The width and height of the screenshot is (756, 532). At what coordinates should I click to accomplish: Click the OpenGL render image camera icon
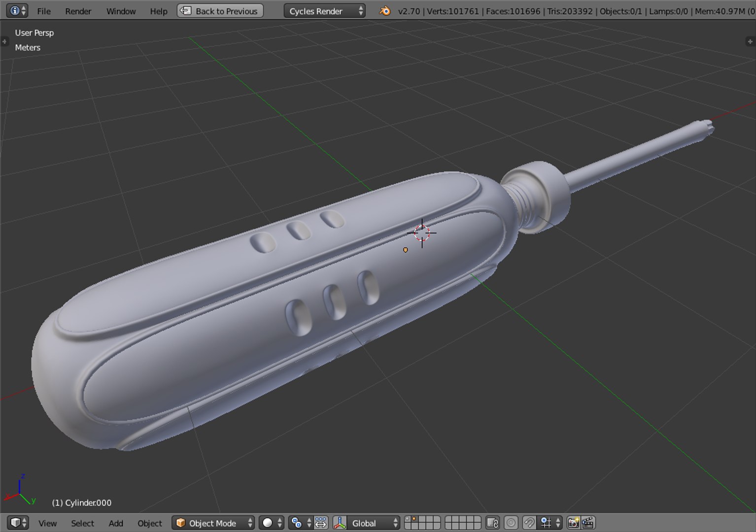pos(573,523)
